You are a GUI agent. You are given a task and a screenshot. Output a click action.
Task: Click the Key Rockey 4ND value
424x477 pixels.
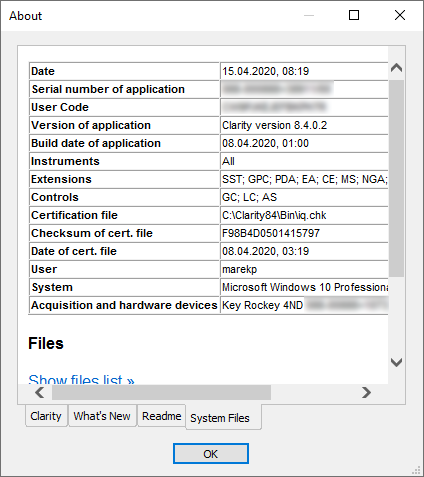tap(262, 305)
